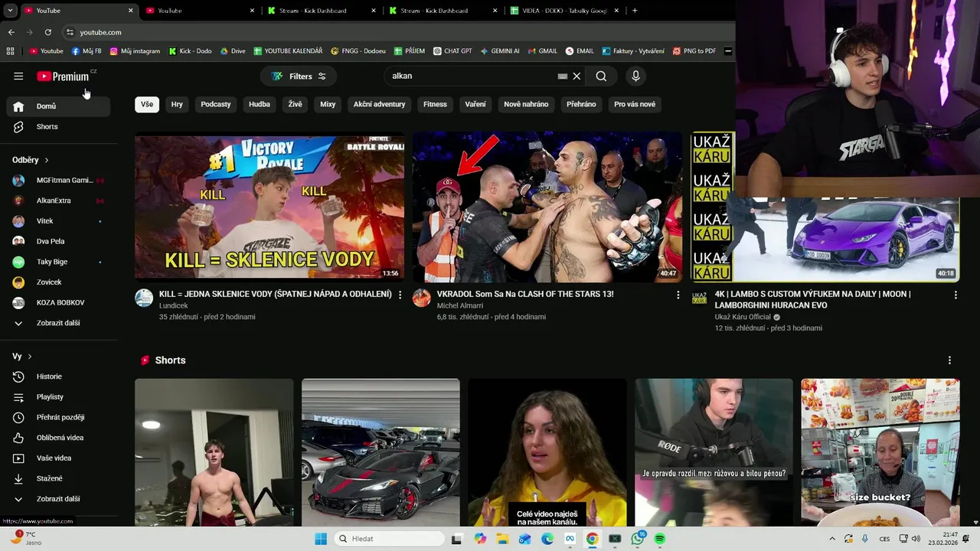The height and width of the screenshot is (551, 980).
Task: Select the Akční adventury chip
Action: coord(379,104)
